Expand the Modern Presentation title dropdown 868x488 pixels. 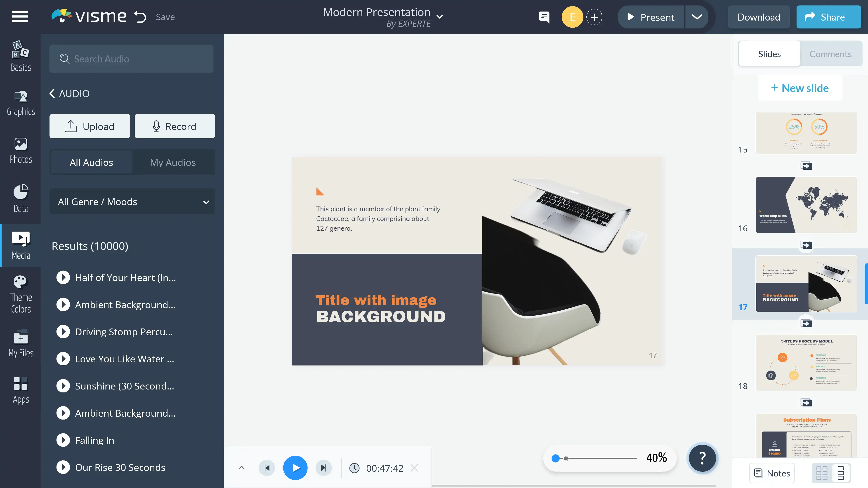click(x=439, y=16)
